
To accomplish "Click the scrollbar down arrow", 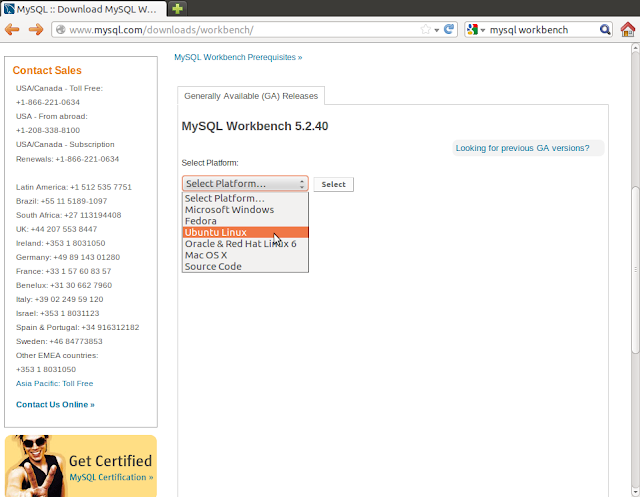I will [635, 492].
